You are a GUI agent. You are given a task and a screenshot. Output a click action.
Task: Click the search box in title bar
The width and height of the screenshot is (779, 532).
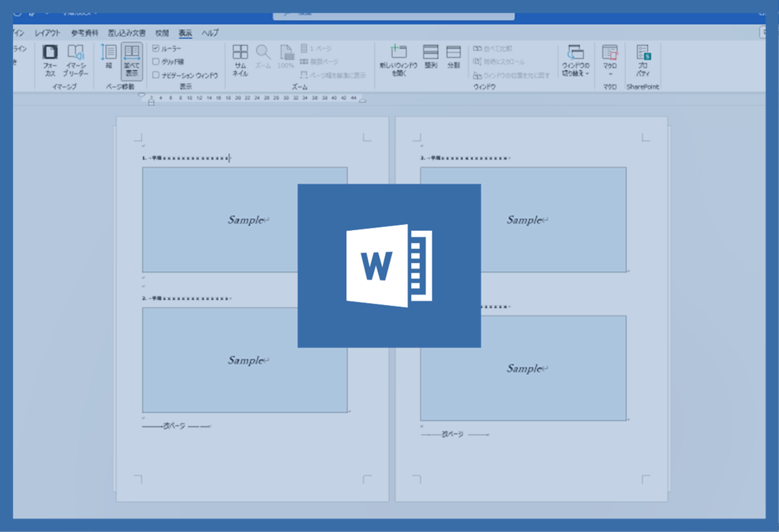pos(393,14)
